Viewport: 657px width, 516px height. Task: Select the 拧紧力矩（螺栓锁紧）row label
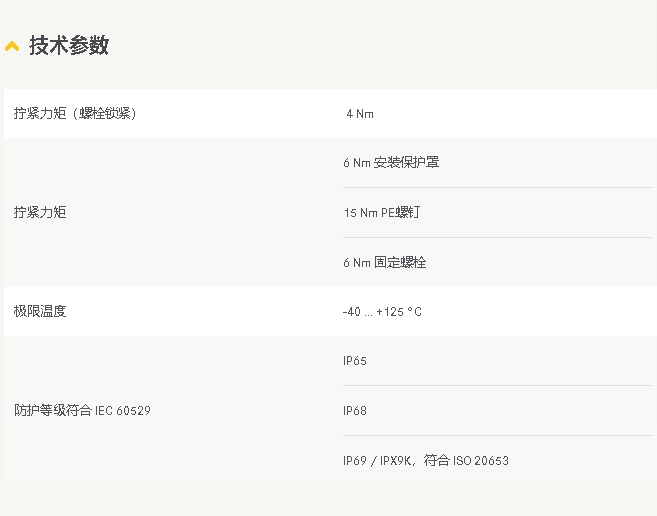pyautogui.click(x=75, y=113)
